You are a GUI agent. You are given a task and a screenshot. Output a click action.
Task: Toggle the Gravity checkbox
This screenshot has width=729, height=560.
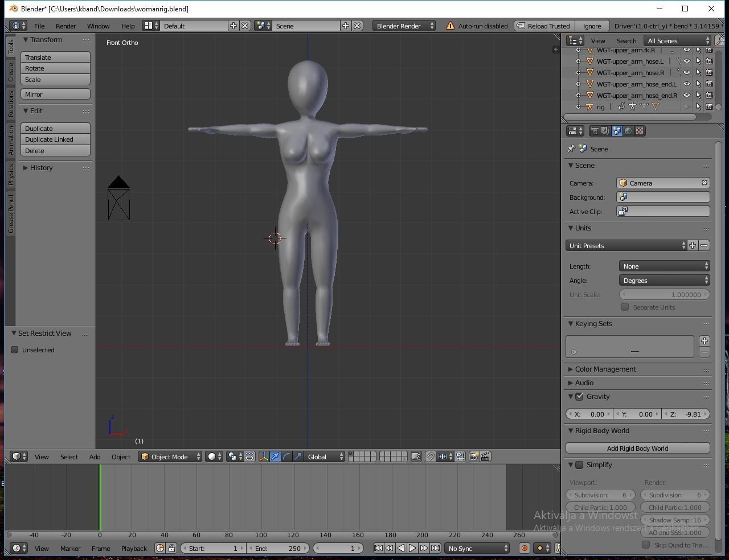coord(580,396)
